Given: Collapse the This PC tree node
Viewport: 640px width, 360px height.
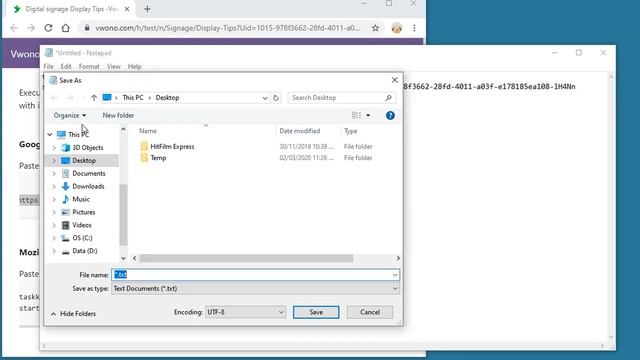Looking at the screenshot, I should pos(50,134).
